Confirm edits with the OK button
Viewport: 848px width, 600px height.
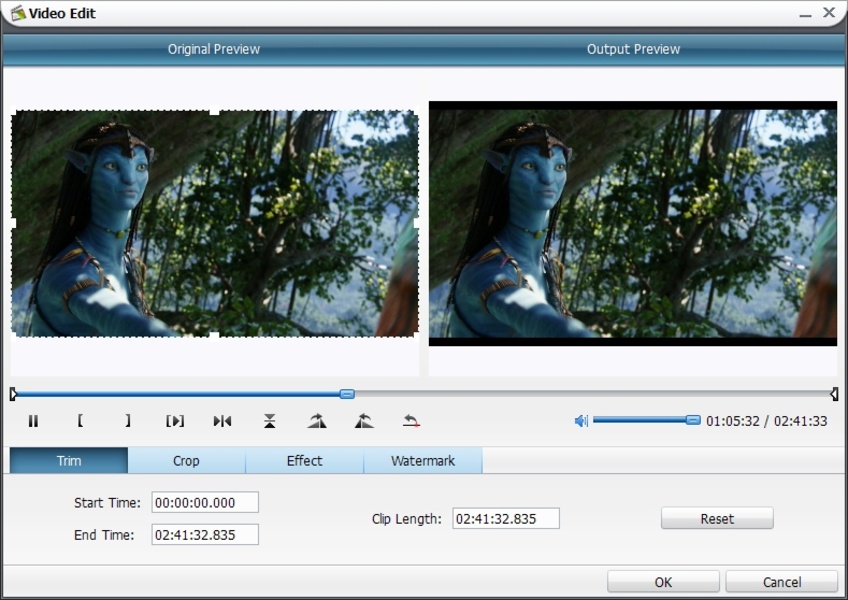tap(663, 582)
